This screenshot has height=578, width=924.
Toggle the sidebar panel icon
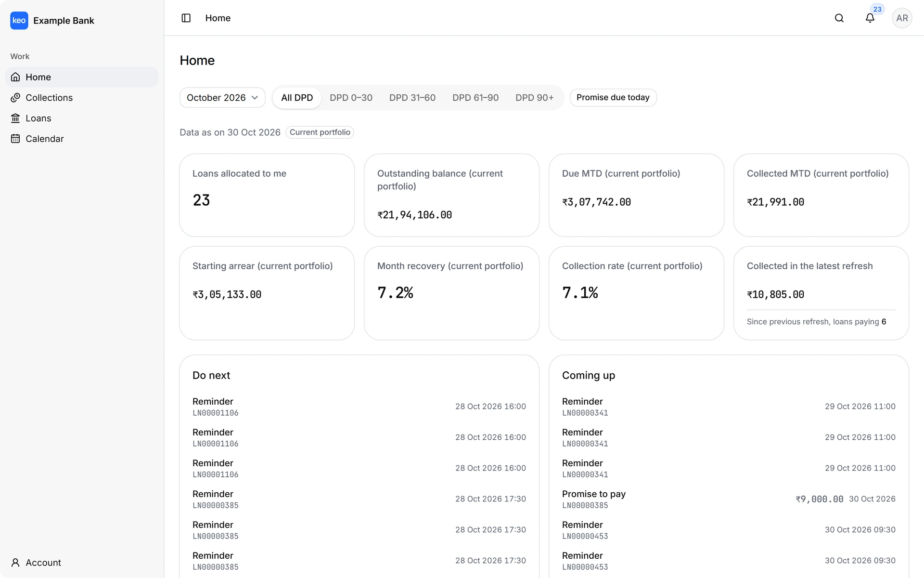(x=186, y=18)
